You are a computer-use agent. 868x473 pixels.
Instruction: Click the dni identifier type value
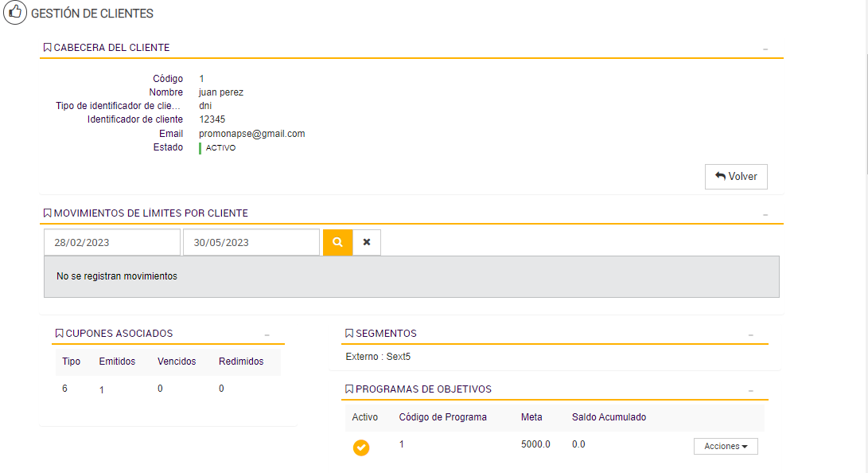(204, 106)
